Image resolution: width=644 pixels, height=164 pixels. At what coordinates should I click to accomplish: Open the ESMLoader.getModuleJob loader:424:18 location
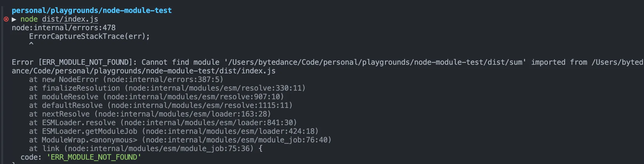click(x=230, y=131)
